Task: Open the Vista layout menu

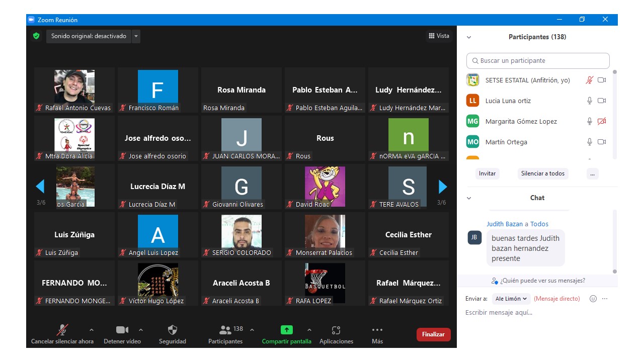Action: pyautogui.click(x=439, y=36)
